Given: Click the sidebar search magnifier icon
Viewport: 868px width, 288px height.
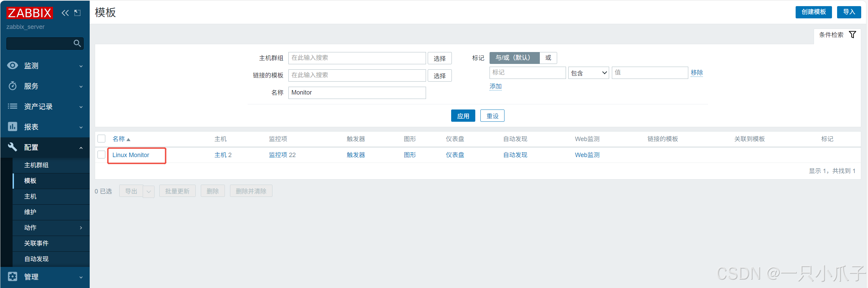Looking at the screenshot, I should [x=77, y=43].
